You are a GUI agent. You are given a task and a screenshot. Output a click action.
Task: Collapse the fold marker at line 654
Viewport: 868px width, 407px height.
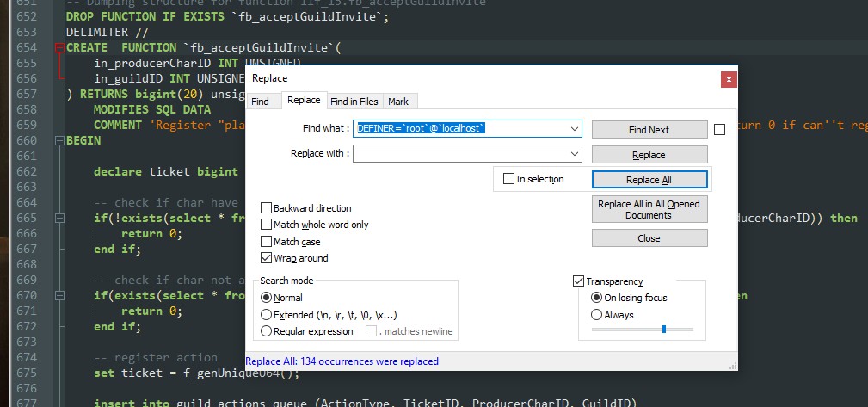[58, 47]
